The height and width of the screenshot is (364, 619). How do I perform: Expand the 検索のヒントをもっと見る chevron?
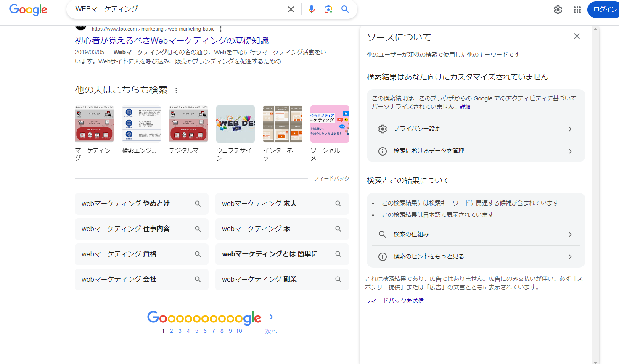coord(570,257)
